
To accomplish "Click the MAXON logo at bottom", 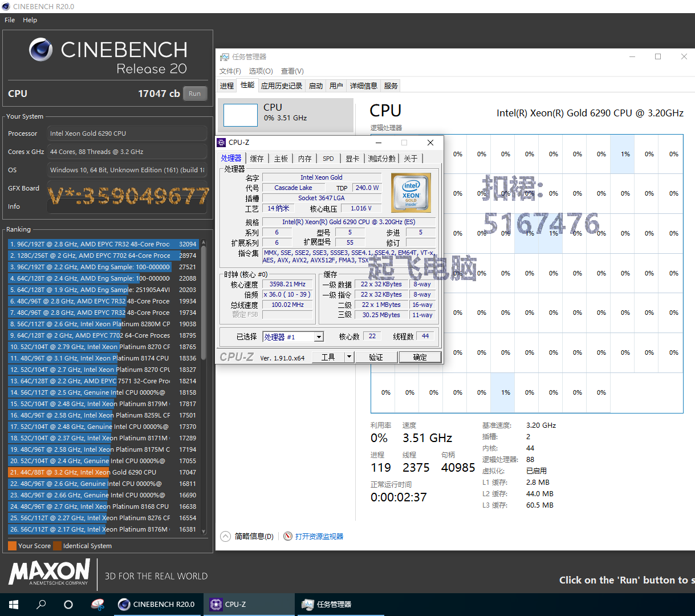I will [50, 572].
